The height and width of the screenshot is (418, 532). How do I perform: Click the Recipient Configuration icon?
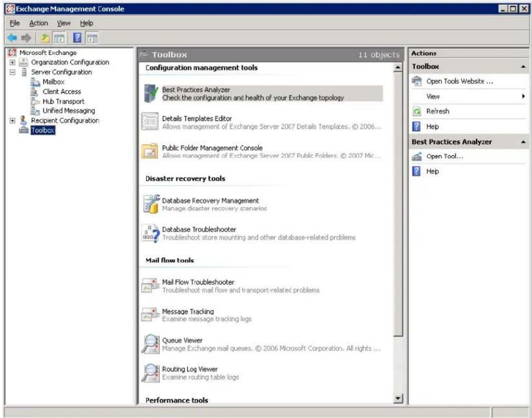click(23, 120)
